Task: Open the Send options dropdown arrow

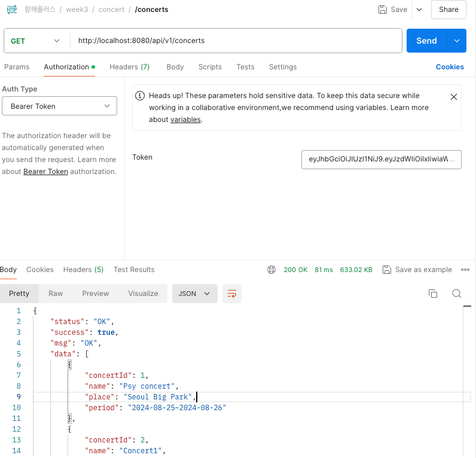Action: pyautogui.click(x=457, y=41)
